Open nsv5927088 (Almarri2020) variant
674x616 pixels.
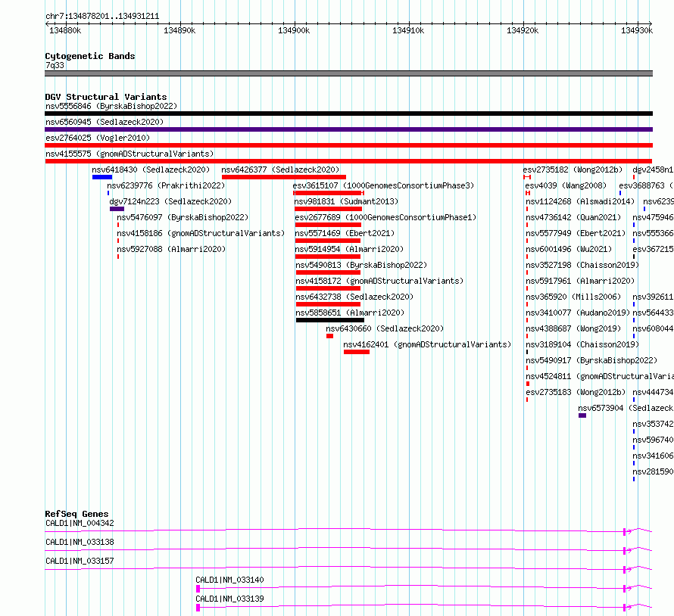tap(171, 249)
